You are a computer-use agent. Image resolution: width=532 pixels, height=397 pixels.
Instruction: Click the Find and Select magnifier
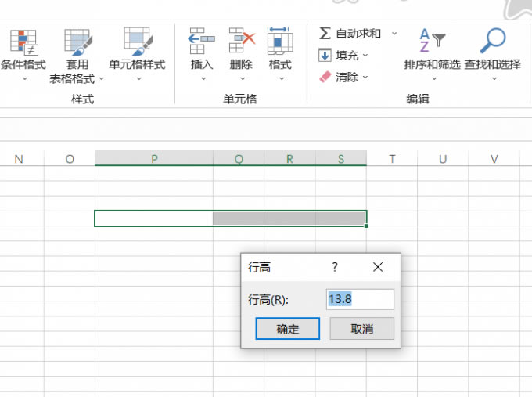tap(492, 41)
